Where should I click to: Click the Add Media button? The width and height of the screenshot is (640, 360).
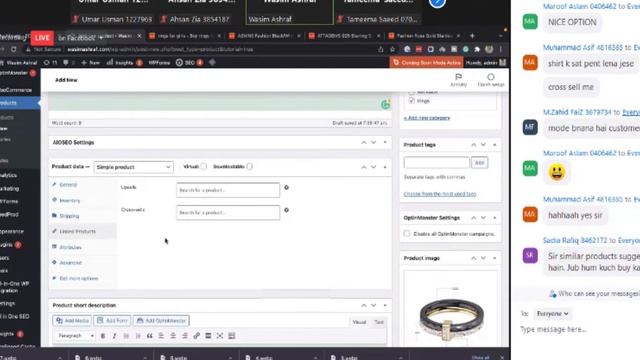pyautogui.click(x=72, y=321)
